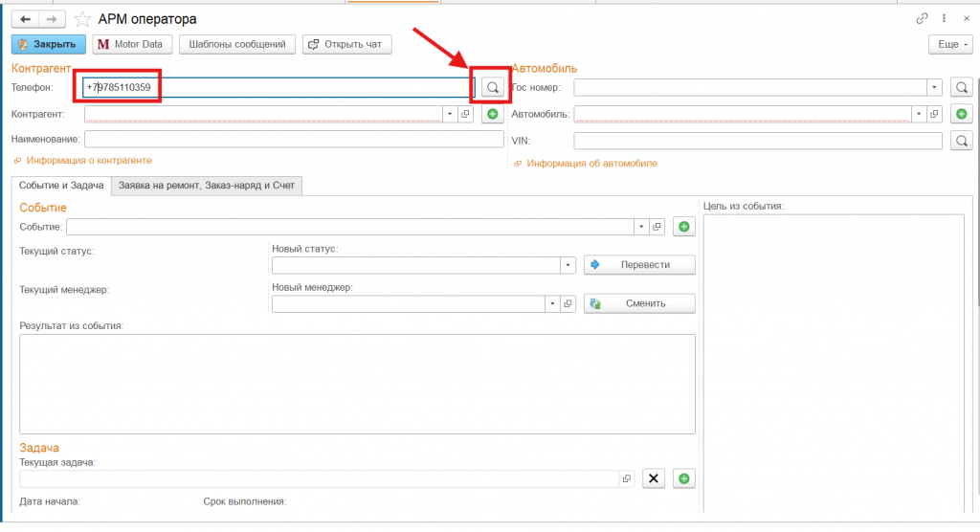Go back using the left arrow

point(24,19)
